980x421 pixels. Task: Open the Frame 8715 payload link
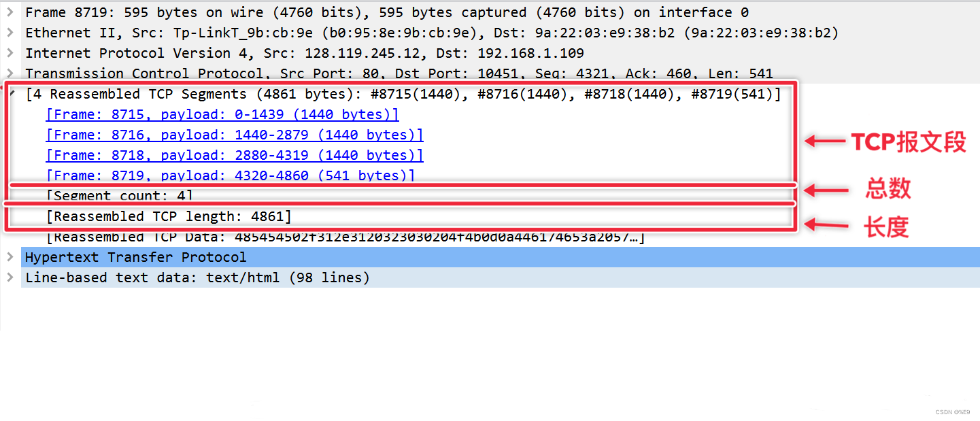point(222,114)
